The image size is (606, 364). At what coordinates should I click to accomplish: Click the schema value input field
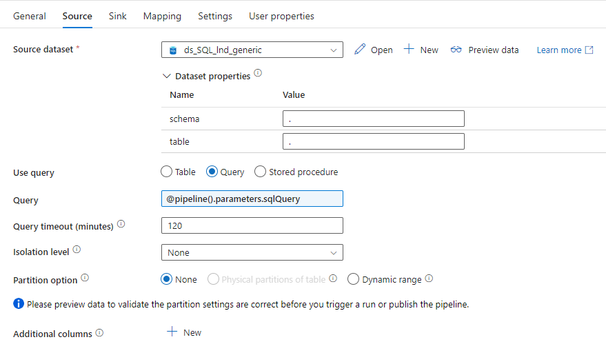[373, 119]
